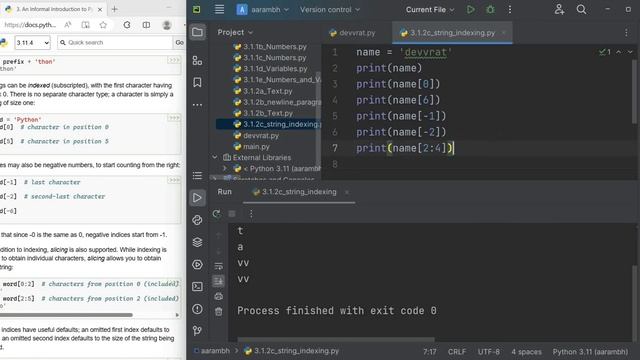
Task: Open 3.1.1c_Numbers.py in project tree
Action: point(270,58)
